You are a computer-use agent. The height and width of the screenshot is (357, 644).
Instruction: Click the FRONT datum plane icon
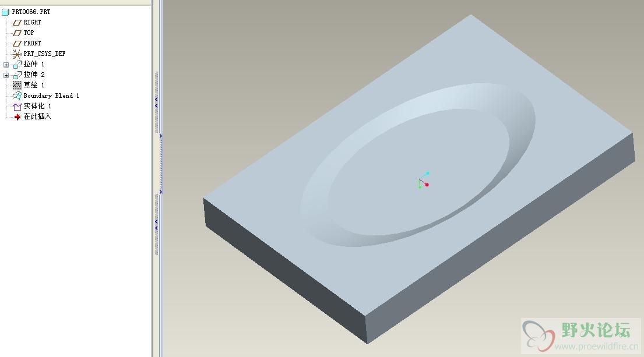(17, 43)
